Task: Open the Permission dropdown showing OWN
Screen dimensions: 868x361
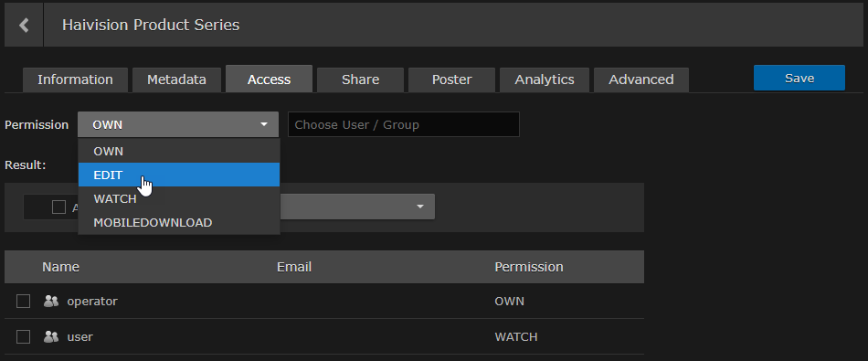Action: 178,124
